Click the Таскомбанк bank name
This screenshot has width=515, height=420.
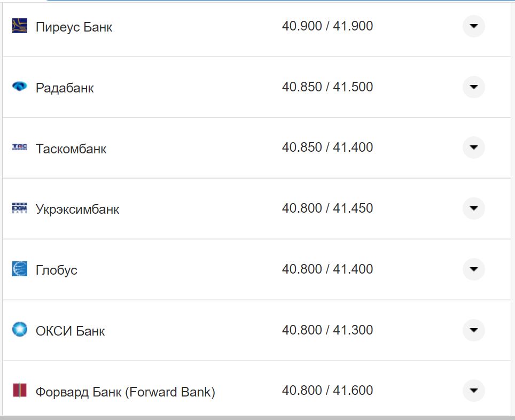(71, 149)
